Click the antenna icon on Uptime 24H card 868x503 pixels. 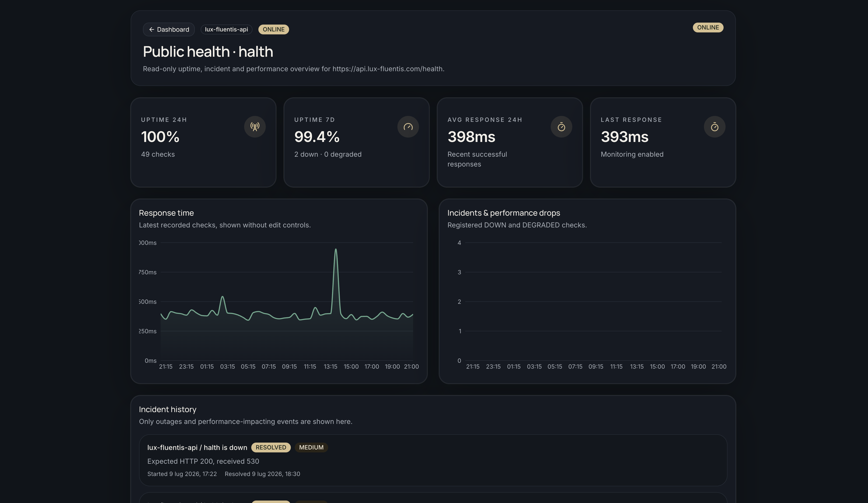pos(255,127)
